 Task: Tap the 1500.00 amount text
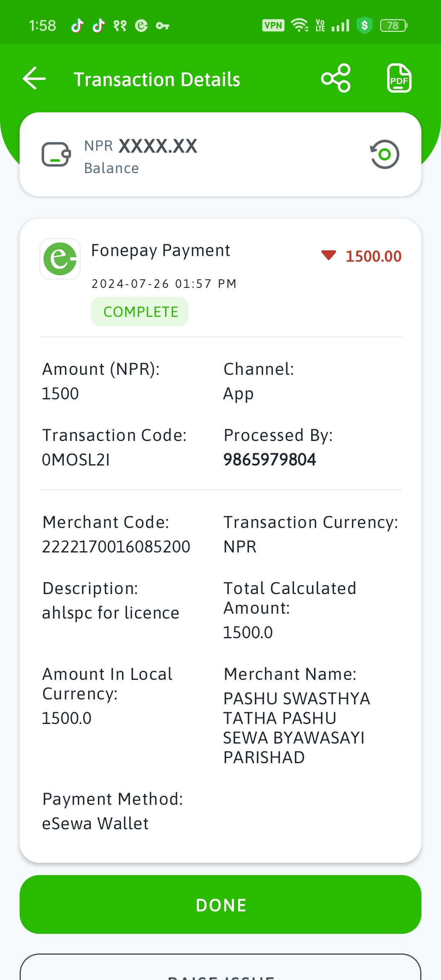[x=374, y=256]
